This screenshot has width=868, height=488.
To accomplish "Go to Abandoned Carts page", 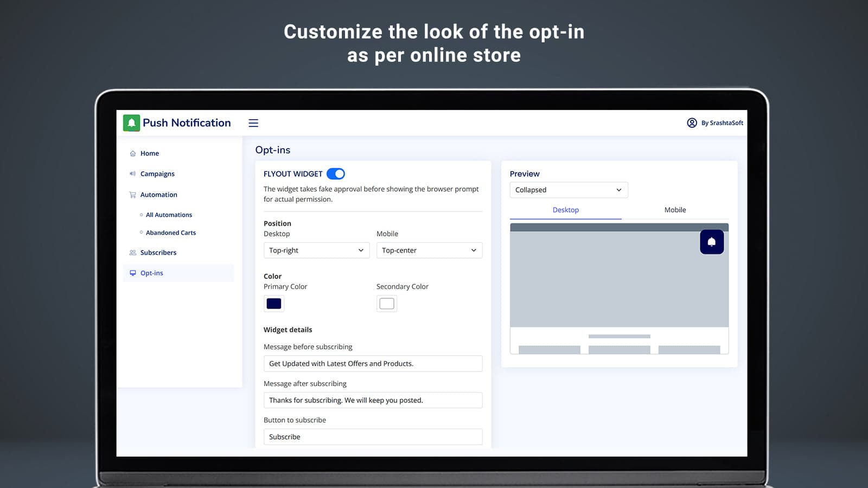I will pyautogui.click(x=170, y=233).
